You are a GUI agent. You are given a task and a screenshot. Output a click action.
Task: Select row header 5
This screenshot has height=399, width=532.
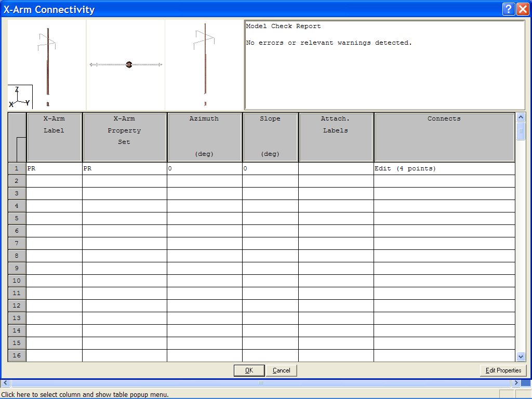point(17,219)
